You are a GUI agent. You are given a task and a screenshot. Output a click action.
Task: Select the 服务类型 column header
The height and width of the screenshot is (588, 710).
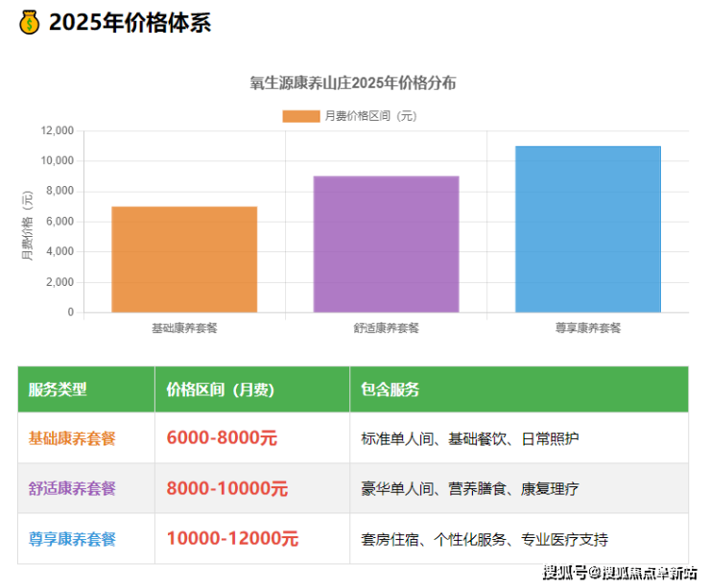tap(58, 389)
